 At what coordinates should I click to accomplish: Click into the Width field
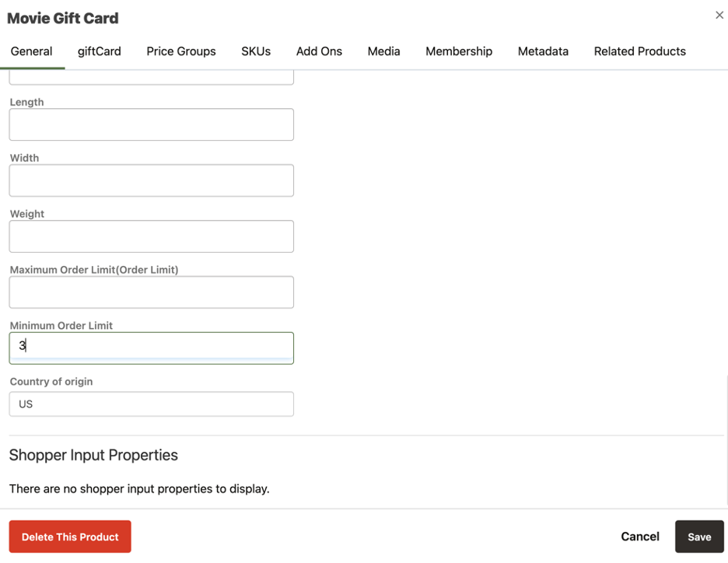[x=152, y=180]
